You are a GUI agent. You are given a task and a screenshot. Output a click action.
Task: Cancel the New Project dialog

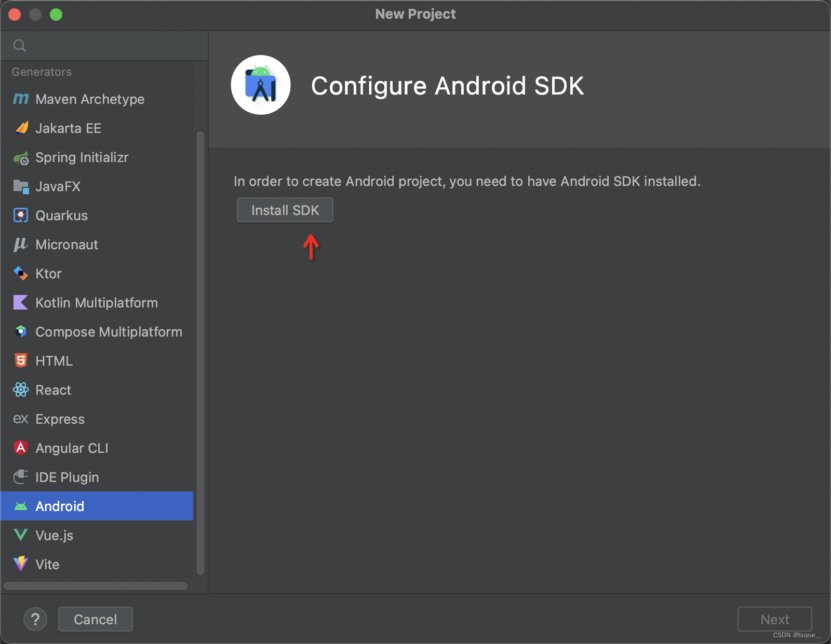tap(96, 619)
